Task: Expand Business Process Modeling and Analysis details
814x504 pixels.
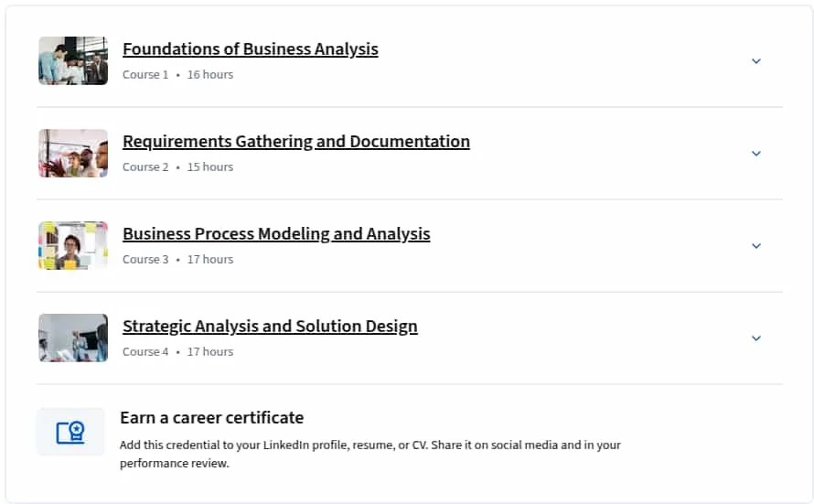Action: coord(756,246)
